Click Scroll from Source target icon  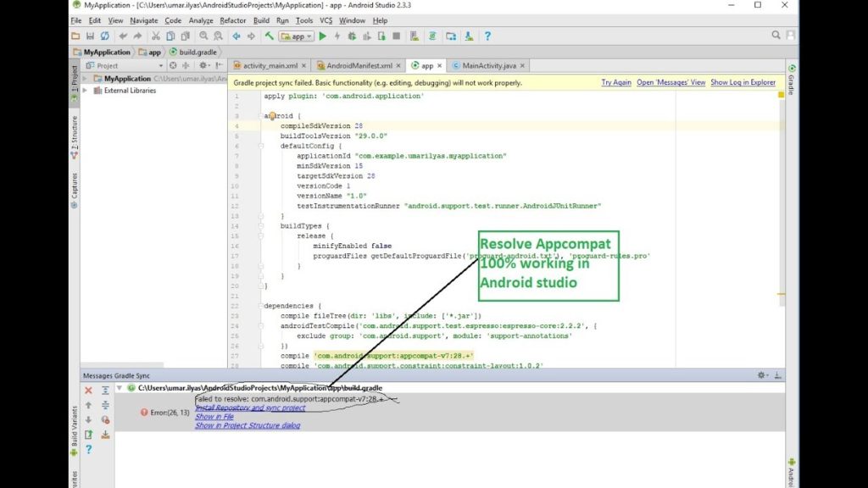[x=173, y=65]
